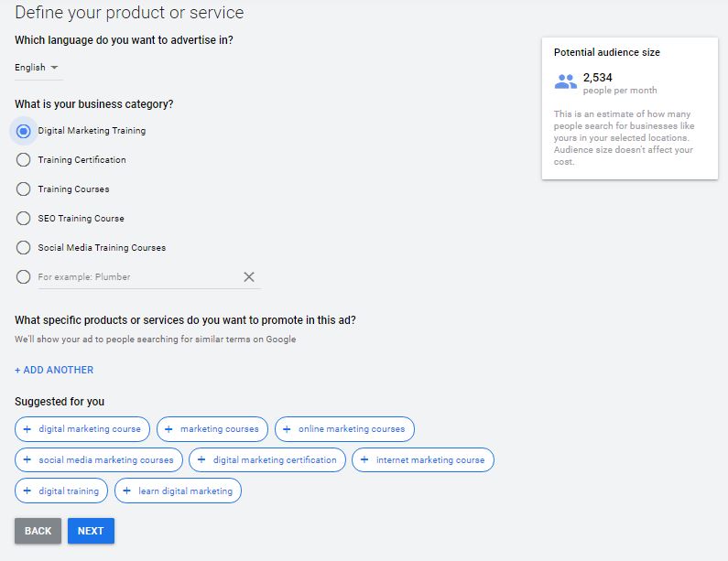Click plus icon on 'digital marketing certification' chip

tap(201, 460)
